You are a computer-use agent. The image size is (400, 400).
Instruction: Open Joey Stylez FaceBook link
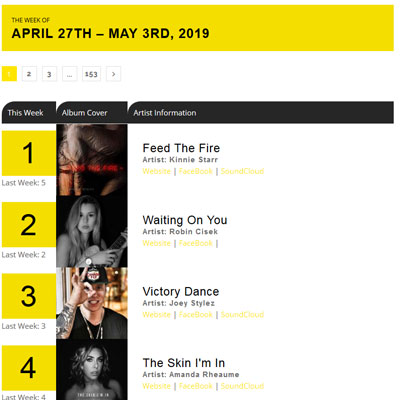pos(196,315)
